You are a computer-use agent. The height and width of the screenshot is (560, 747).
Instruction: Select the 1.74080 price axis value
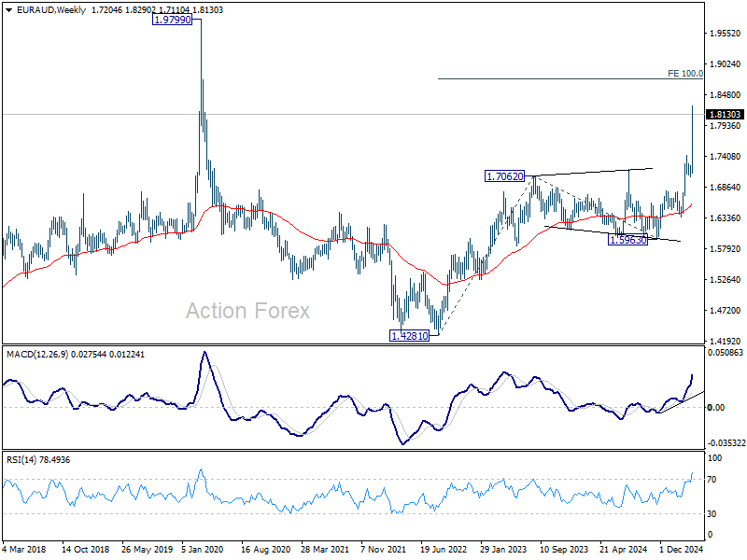(x=726, y=157)
